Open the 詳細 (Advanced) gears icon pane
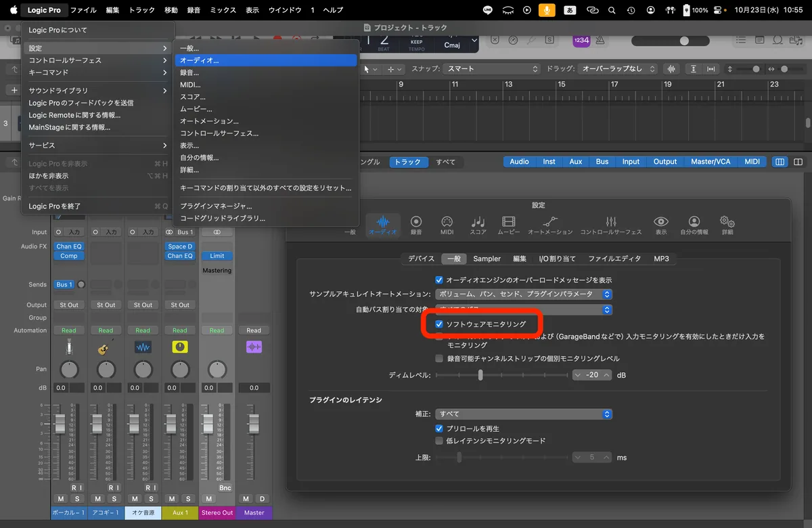812x528 pixels. point(727,225)
